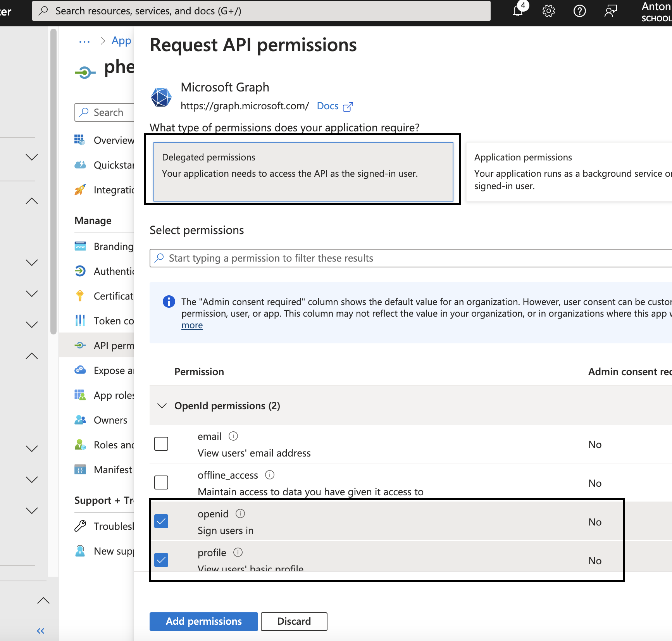Click the Permission column header

[199, 372]
